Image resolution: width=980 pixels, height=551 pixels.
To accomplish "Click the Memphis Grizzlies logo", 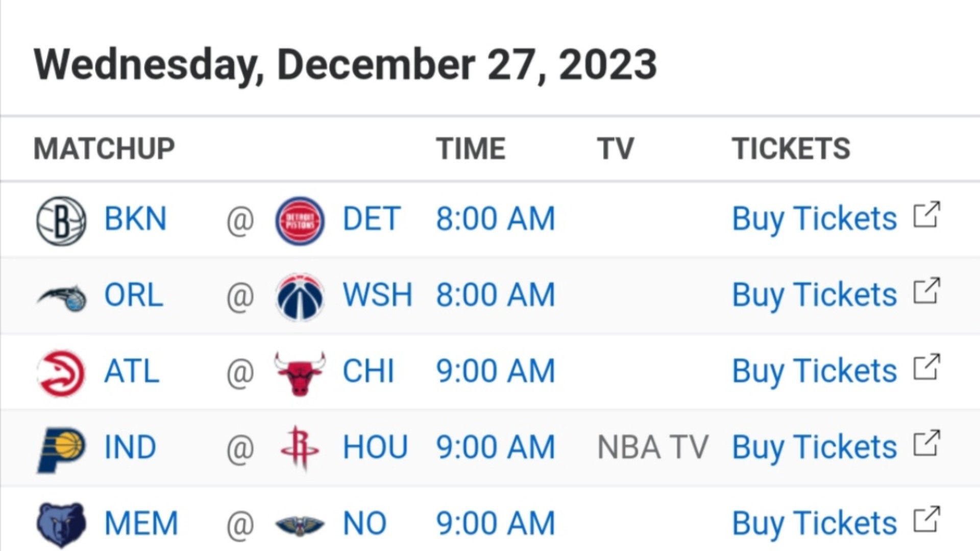I will [x=61, y=525].
